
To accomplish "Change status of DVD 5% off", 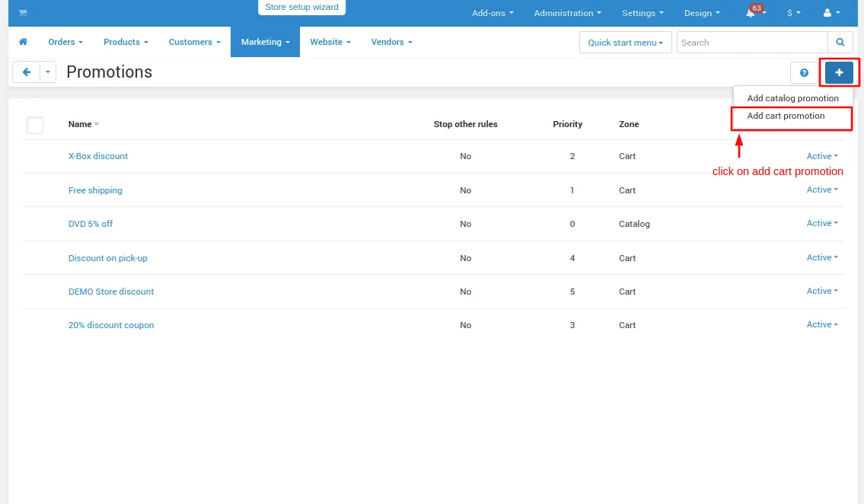I will click(x=822, y=223).
